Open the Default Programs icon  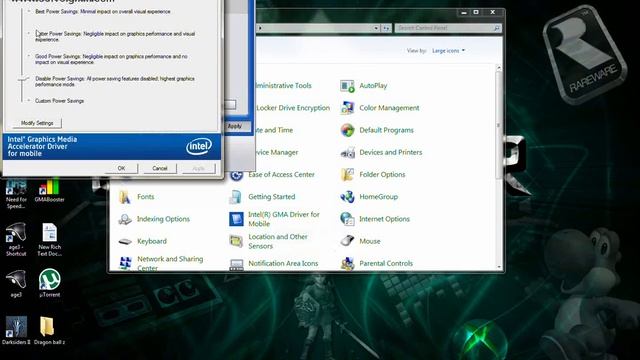pyautogui.click(x=347, y=130)
